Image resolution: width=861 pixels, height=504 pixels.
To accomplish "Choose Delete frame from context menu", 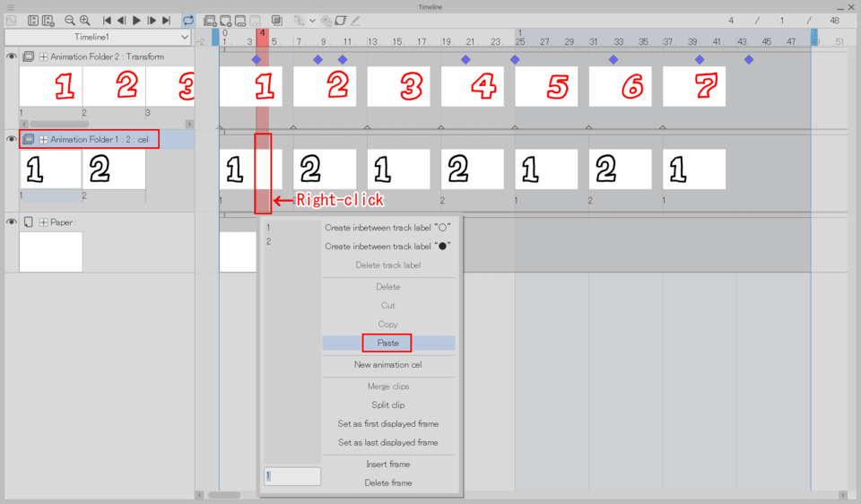I will (x=388, y=483).
